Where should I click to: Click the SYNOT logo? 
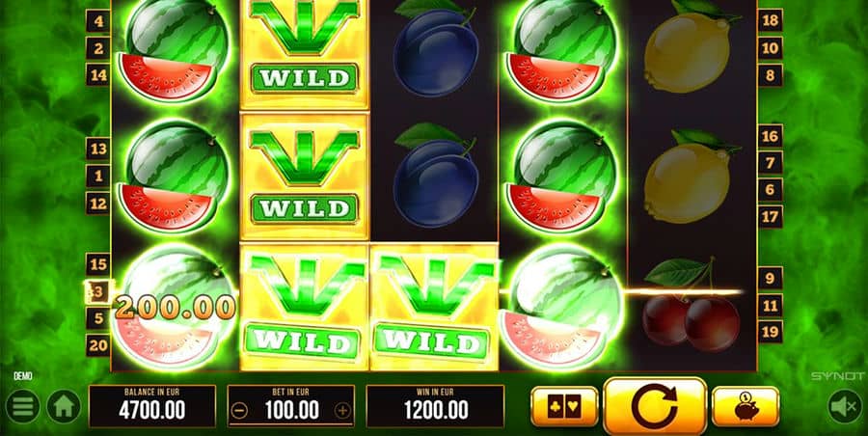(x=838, y=376)
